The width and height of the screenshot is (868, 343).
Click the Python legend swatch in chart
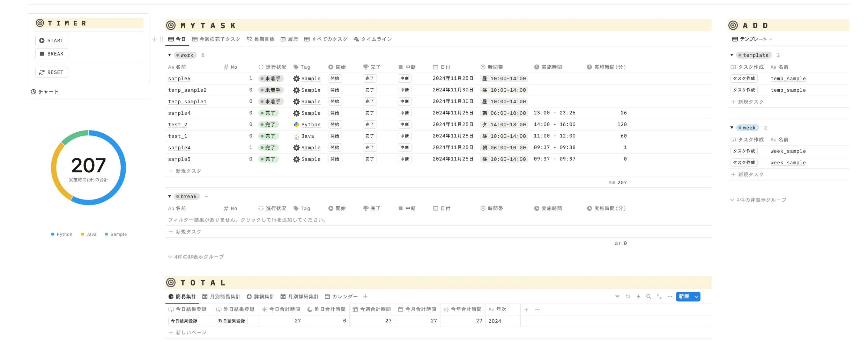53,234
